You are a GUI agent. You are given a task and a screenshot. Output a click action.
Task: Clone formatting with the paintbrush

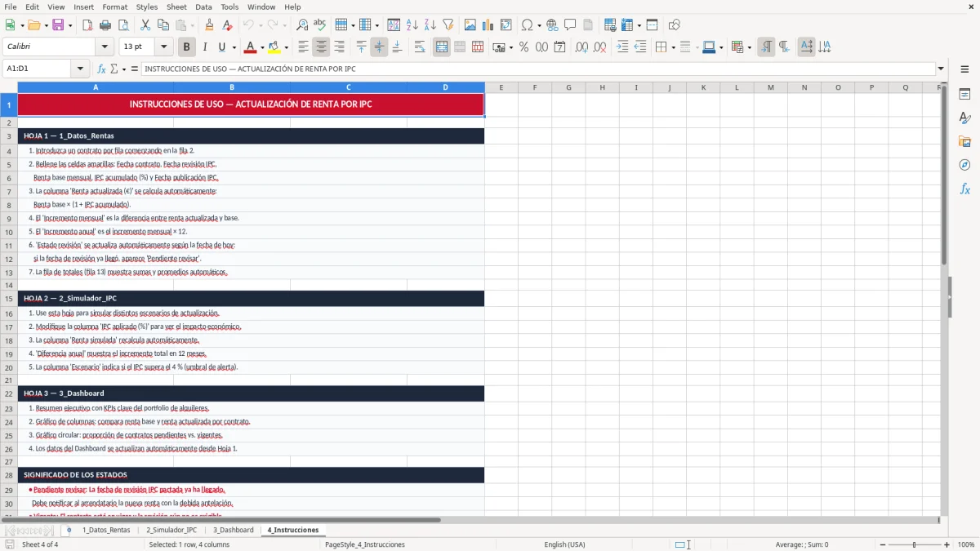pos(209,25)
